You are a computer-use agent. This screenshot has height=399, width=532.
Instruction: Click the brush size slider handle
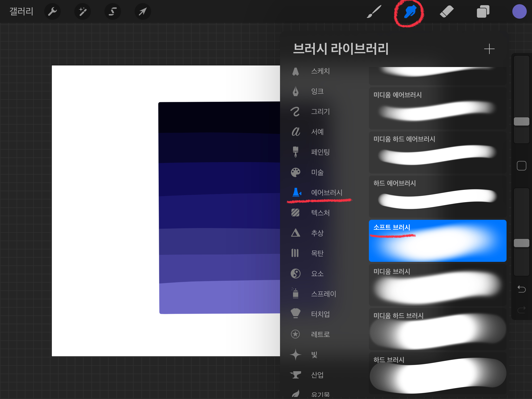[521, 121]
